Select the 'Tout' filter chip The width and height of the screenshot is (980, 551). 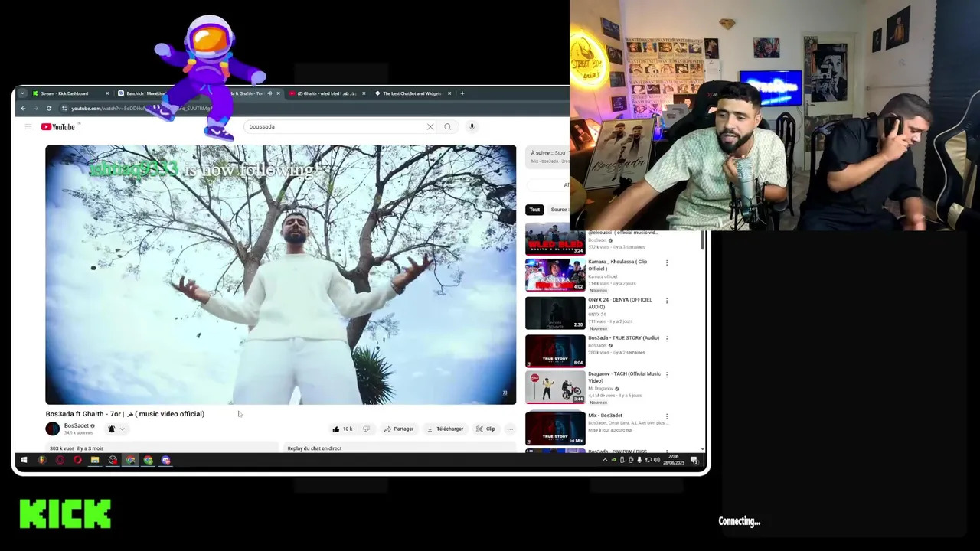(534, 210)
